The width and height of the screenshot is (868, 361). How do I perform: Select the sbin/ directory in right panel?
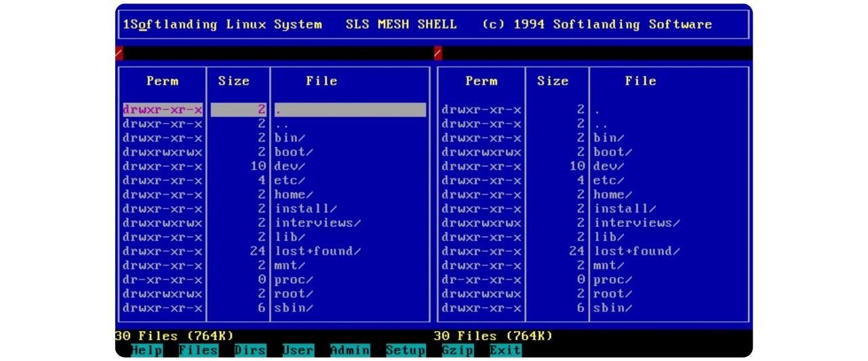[613, 308]
